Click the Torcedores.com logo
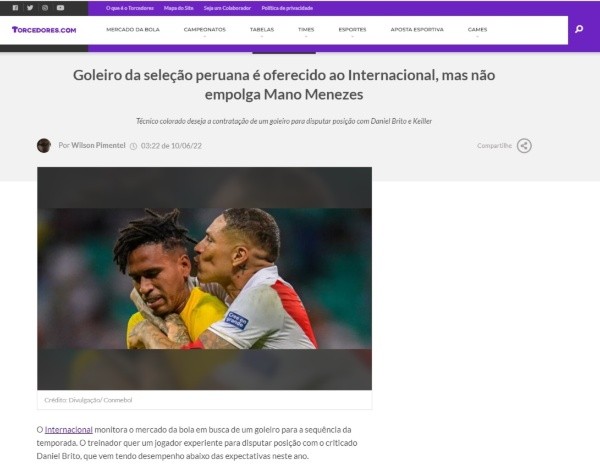600x465 pixels. 44,30
